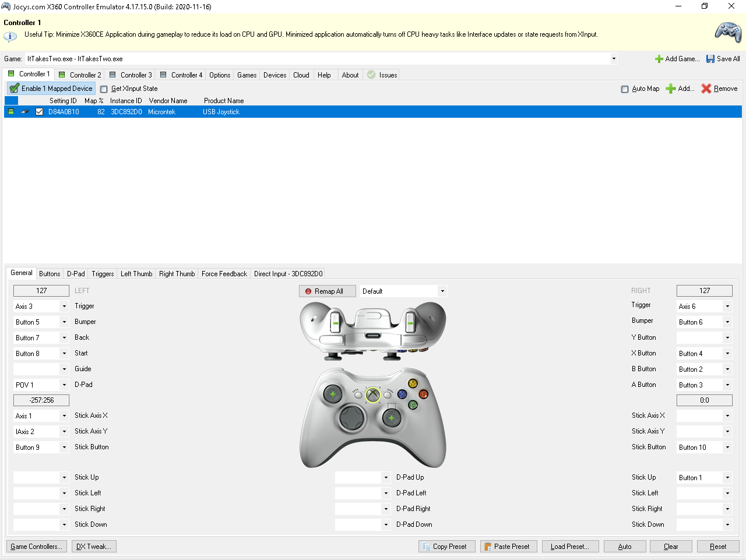The image size is (746, 560).
Task: Open the Game selection dropdown
Action: (x=614, y=59)
